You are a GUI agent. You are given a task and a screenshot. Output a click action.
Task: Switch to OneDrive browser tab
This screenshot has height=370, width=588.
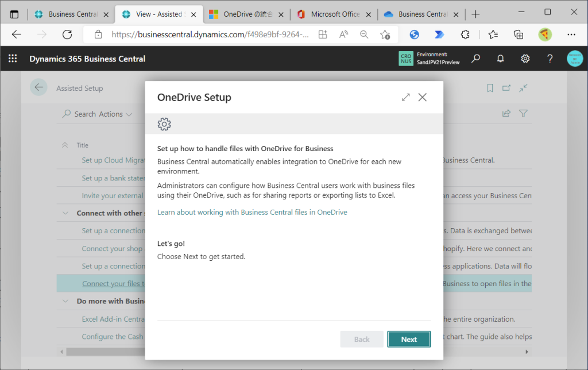coord(247,14)
